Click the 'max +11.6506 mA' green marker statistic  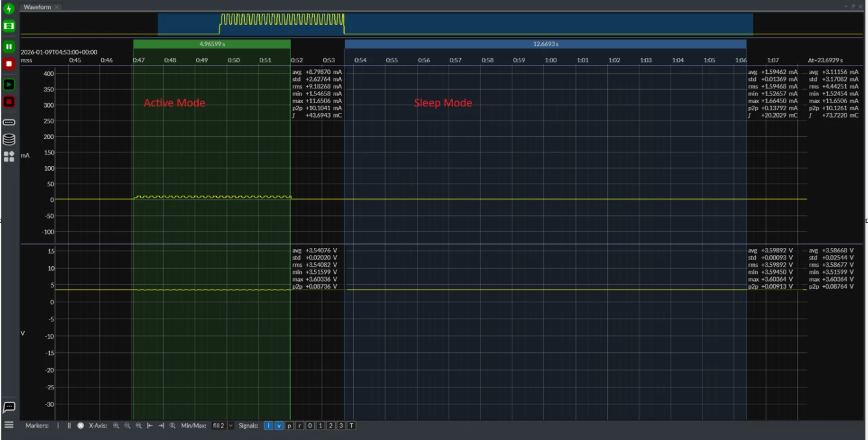point(317,101)
